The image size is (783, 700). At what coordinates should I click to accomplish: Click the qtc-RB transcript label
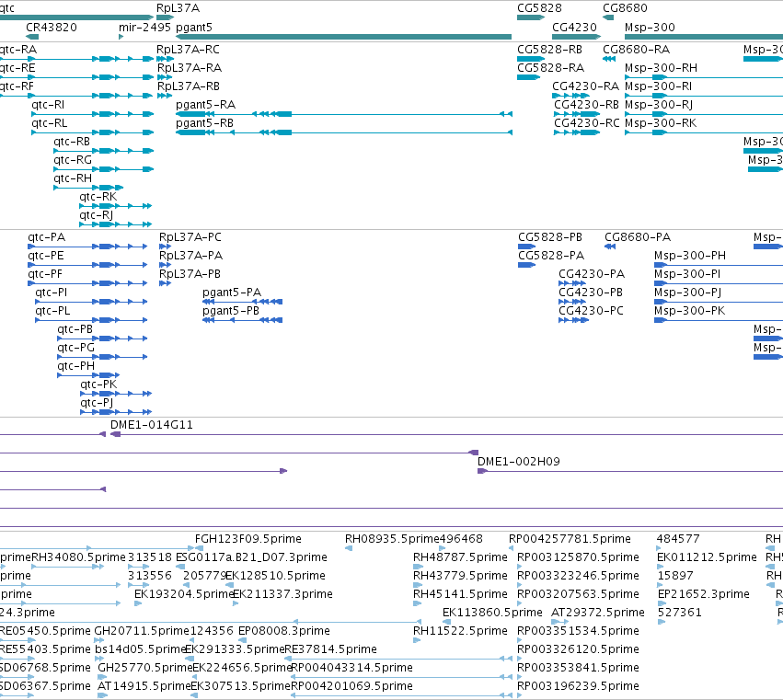click(72, 142)
